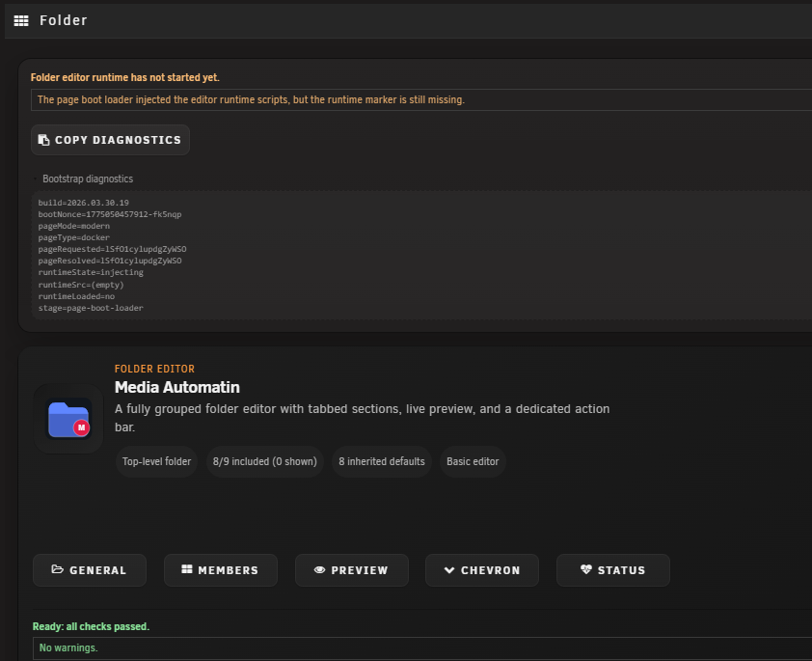Image resolution: width=812 pixels, height=661 pixels.
Task: Click the 'FOLDER EDITOR' orange label
Action: pyautogui.click(x=154, y=369)
